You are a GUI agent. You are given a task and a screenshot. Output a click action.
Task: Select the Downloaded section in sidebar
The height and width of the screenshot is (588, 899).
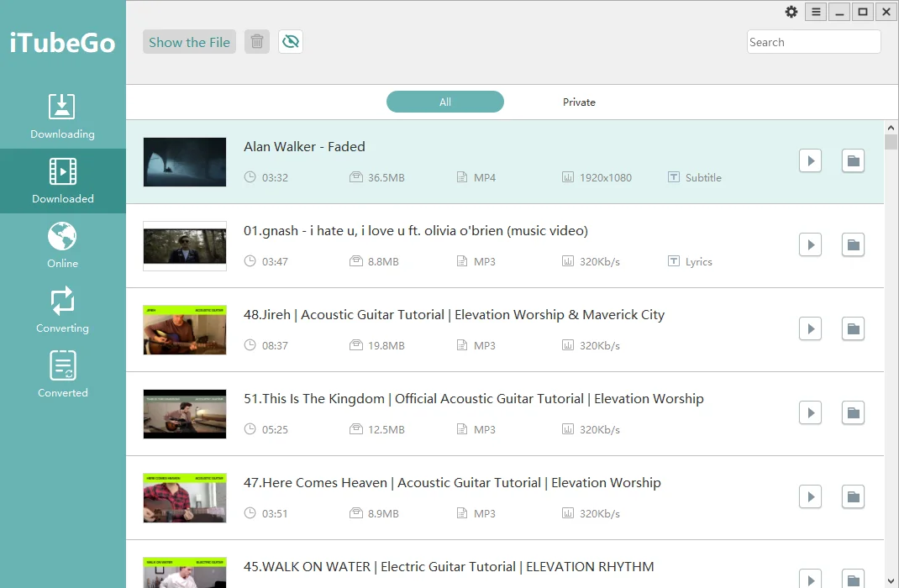point(62,181)
